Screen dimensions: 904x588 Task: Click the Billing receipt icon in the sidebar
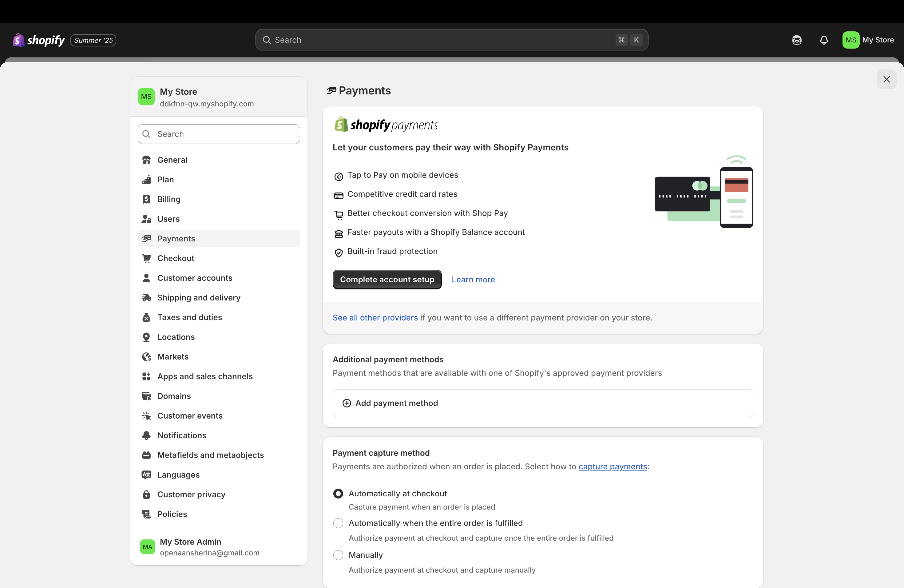pos(146,199)
